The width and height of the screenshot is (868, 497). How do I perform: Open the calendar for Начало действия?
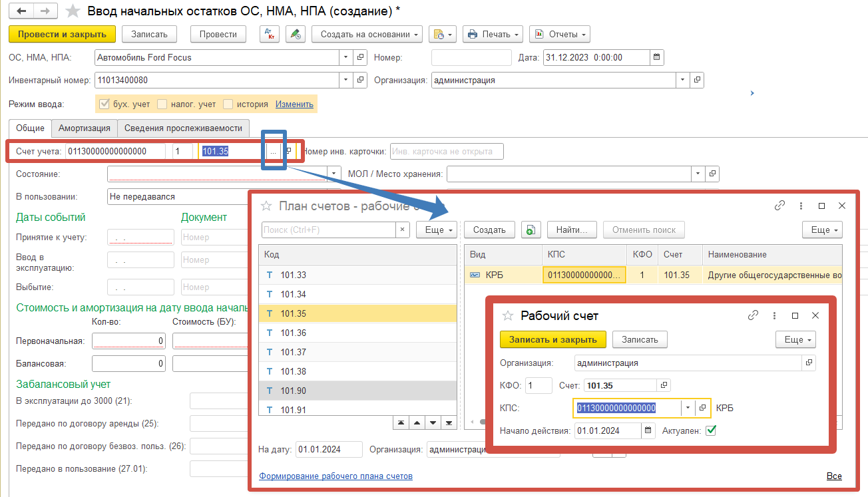pos(648,430)
